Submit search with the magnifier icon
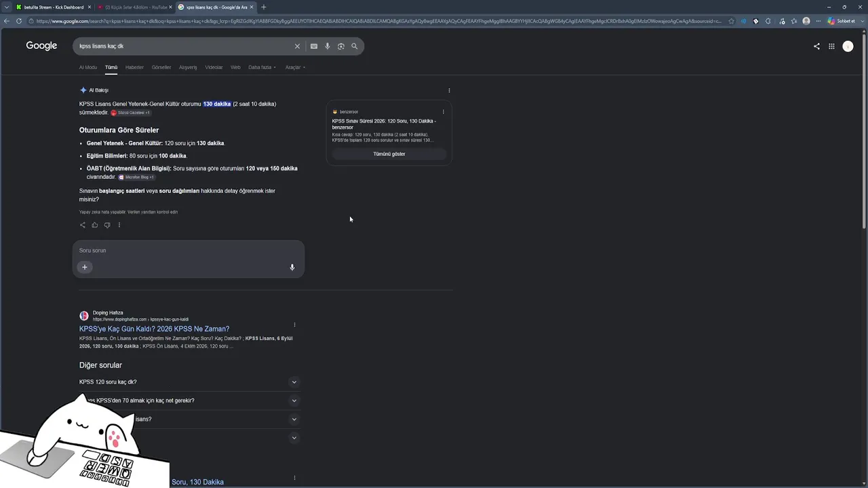This screenshot has height=488, width=868. pos(354,46)
